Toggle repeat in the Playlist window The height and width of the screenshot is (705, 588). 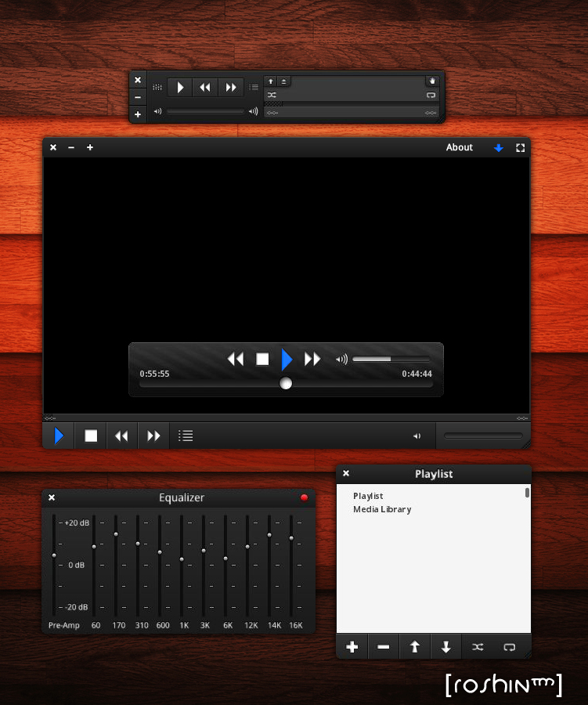[509, 647]
